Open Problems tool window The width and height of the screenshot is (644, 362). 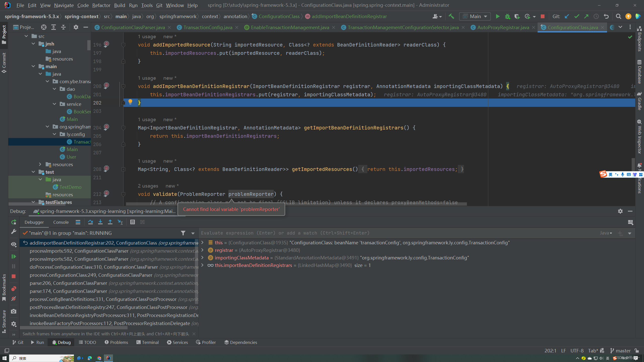tap(116, 342)
